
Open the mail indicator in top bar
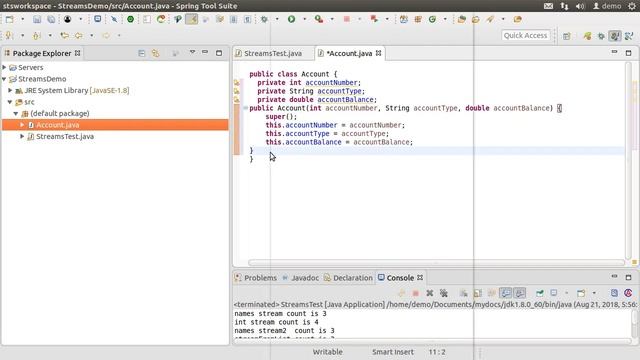coord(549,6)
